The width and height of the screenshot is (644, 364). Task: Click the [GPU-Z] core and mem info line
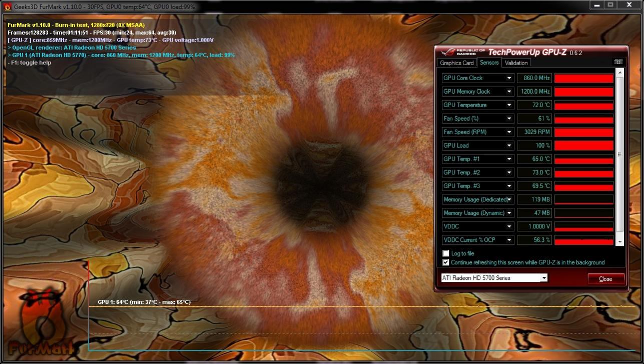111,40
